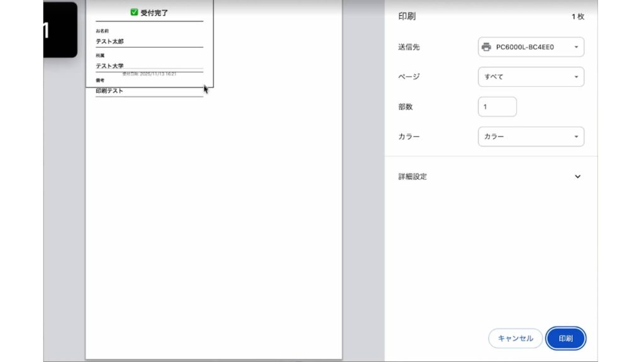Screen dimensions: 644x362
Task: Expand 詳細設定 using the chevron
Action: pyautogui.click(x=577, y=177)
